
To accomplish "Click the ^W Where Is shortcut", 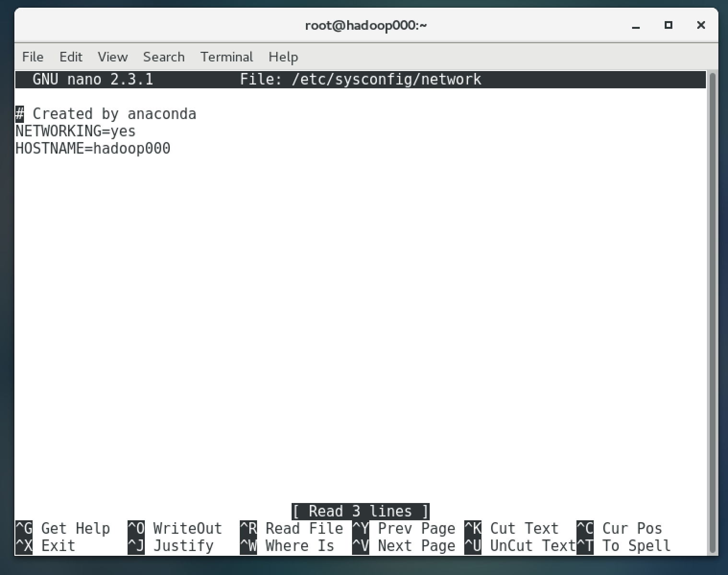I will click(287, 546).
